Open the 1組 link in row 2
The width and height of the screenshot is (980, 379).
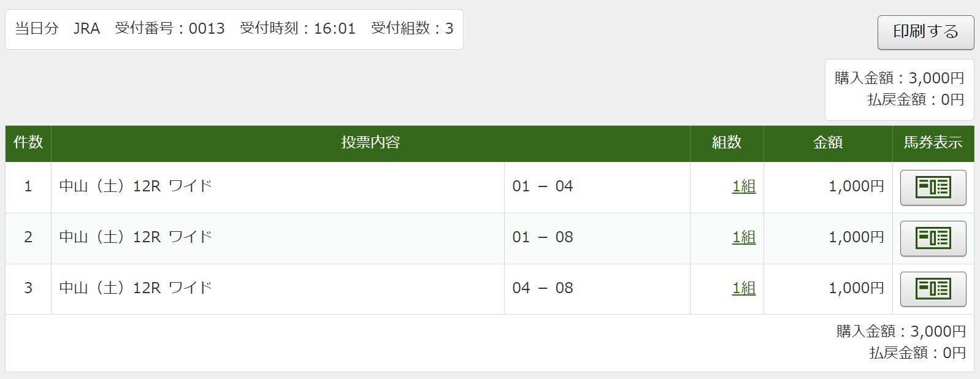(x=743, y=237)
